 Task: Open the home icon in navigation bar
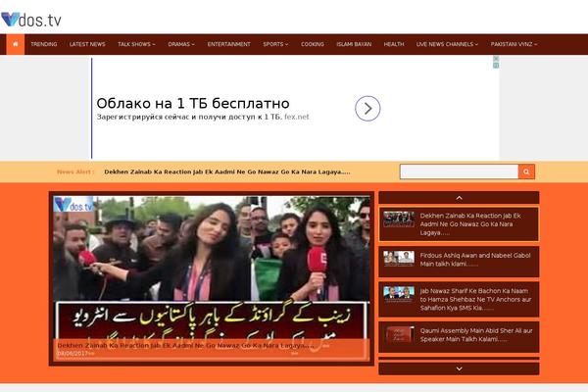tap(16, 44)
